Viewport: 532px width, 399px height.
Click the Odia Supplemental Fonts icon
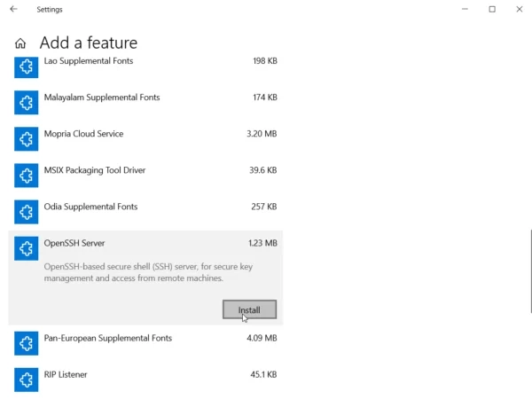click(x=26, y=211)
